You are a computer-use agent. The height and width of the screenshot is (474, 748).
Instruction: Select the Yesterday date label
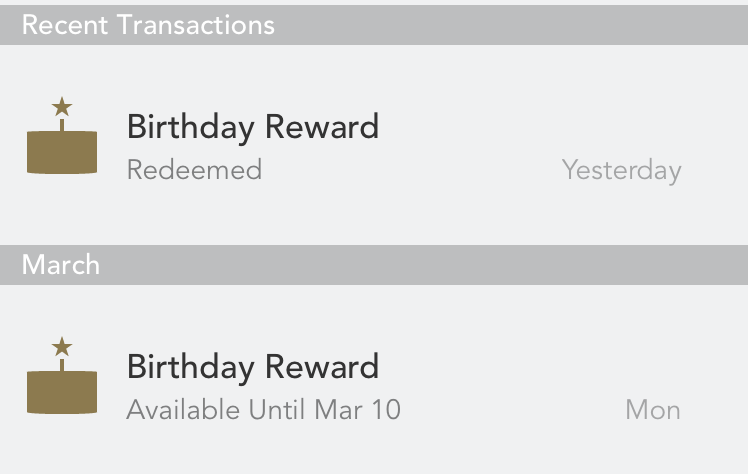click(622, 171)
